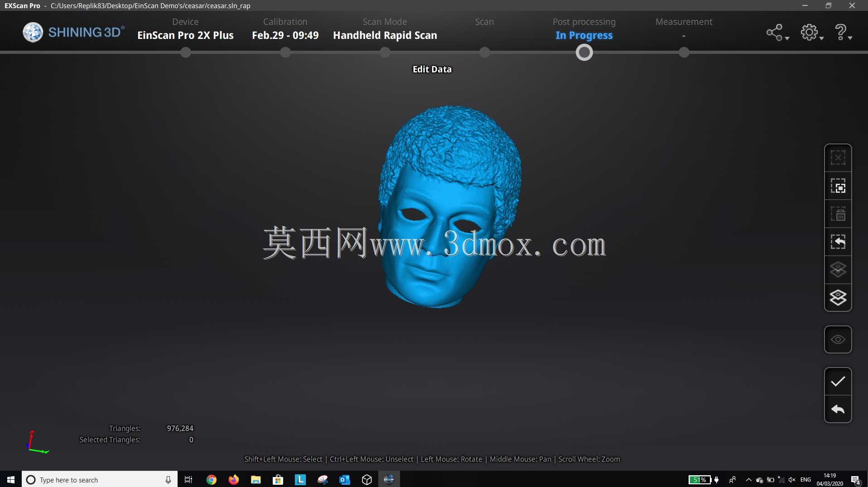The height and width of the screenshot is (487, 868).
Task: Click the In Progress status text
Action: [x=584, y=35]
